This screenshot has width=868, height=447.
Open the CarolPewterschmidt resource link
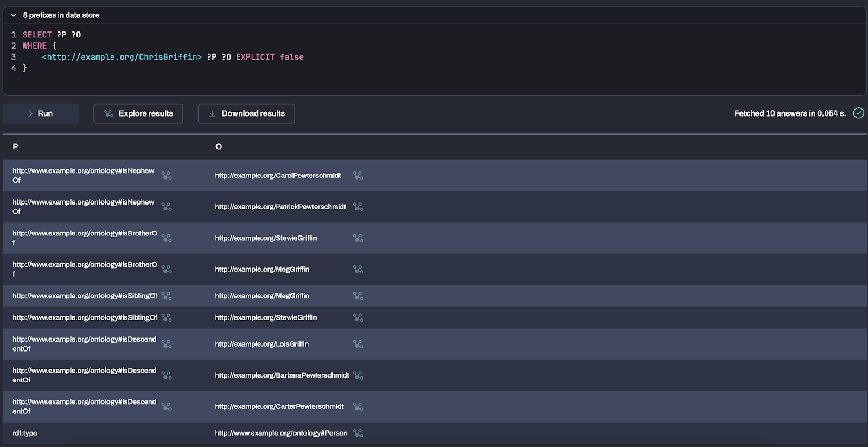pyautogui.click(x=278, y=176)
